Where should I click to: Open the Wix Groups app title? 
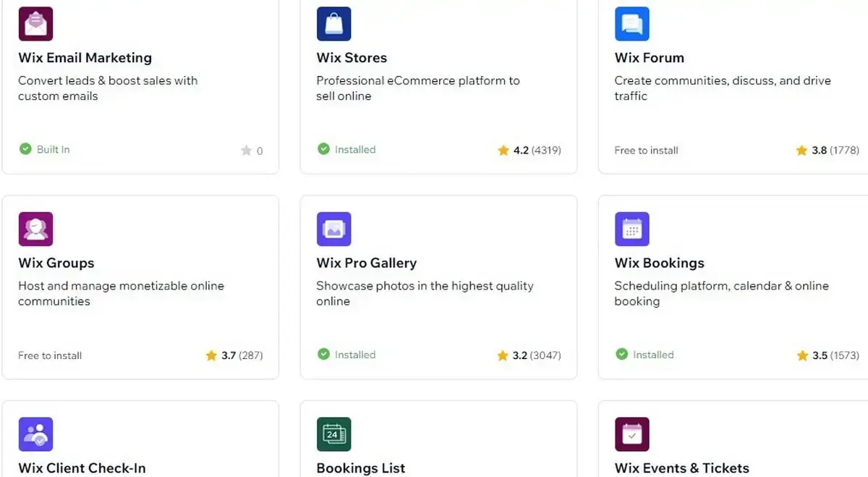point(56,263)
